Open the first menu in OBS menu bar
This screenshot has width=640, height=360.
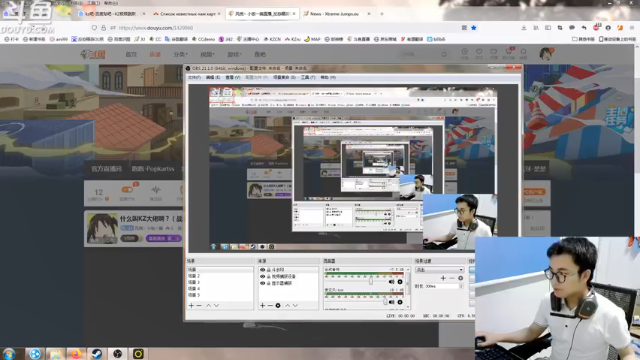click(194, 77)
